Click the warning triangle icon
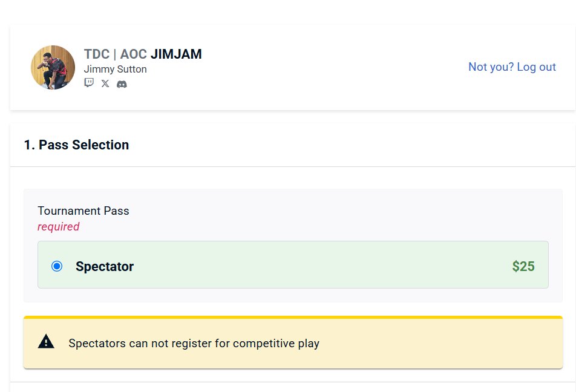The image size is (576, 392). click(x=46, y=342)
